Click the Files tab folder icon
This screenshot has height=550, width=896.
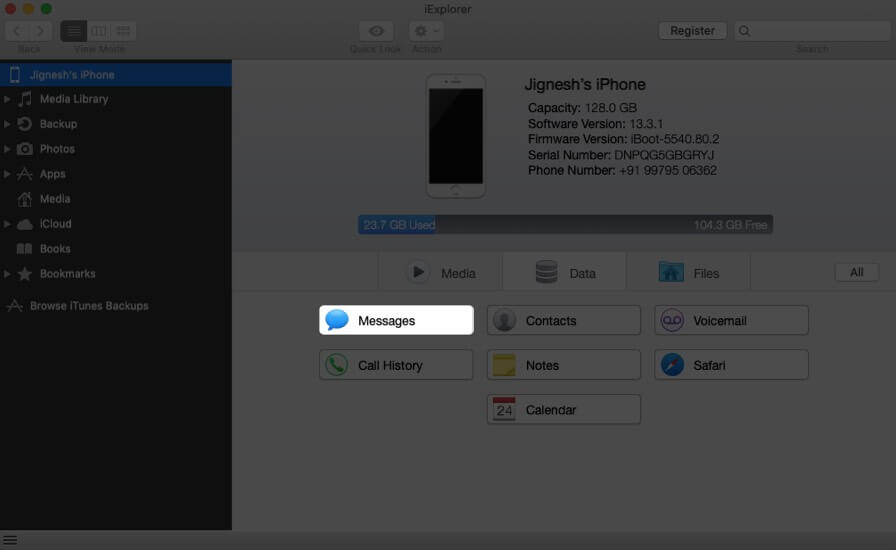[x=671, y=272]
